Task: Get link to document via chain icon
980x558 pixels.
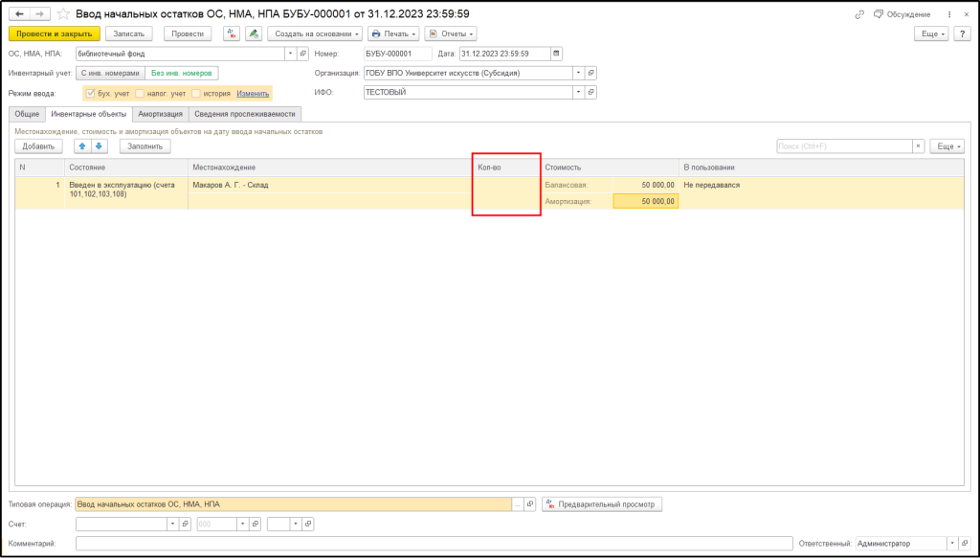Action: tap(858, 14)
